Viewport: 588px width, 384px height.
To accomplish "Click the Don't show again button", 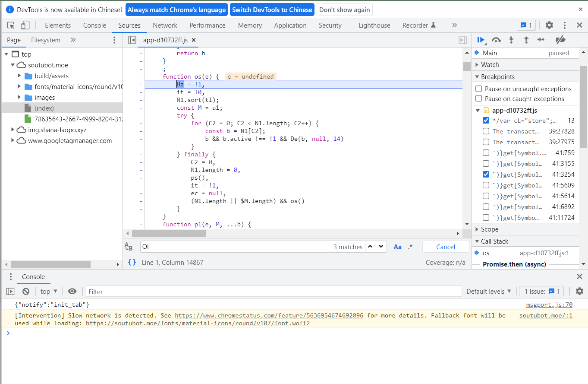I will 345,10.
